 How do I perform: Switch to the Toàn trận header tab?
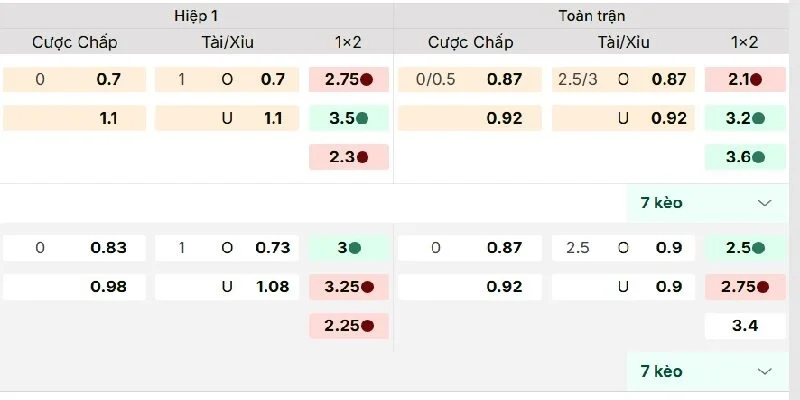click(592, 16)
